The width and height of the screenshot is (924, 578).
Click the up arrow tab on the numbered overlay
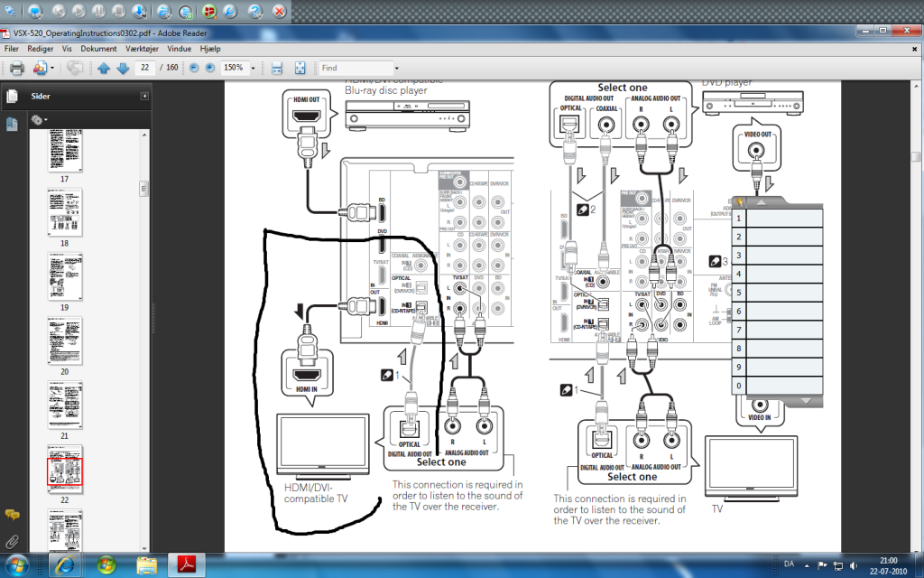point(761,201)
